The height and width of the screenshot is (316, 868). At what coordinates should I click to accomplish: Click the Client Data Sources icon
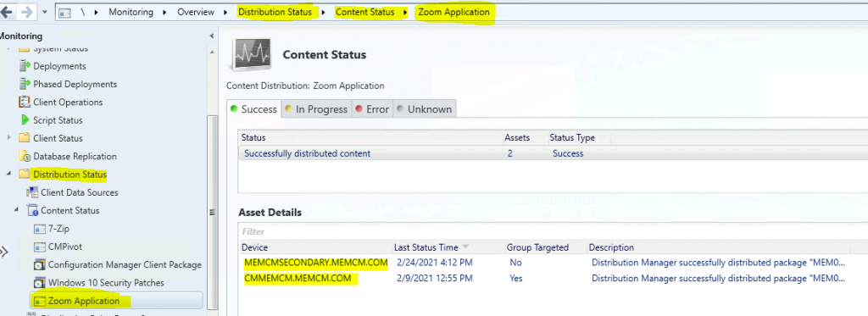click(32, 192)
